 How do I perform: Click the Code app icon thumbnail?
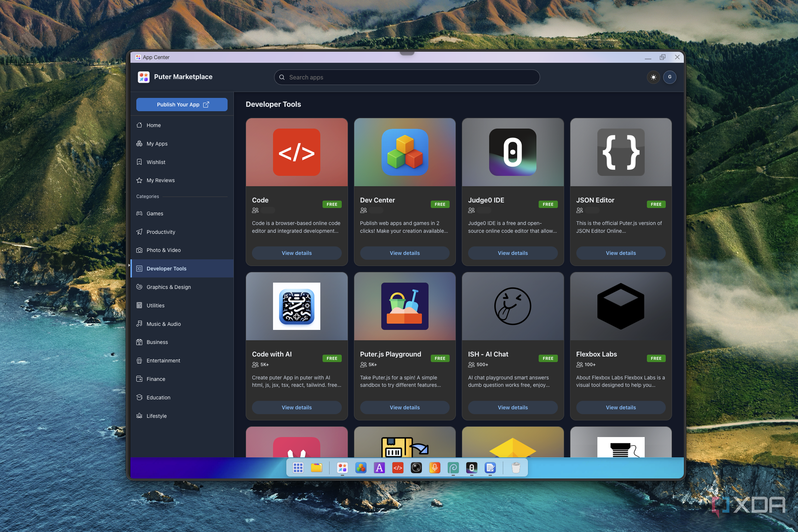tap(297, 152)
